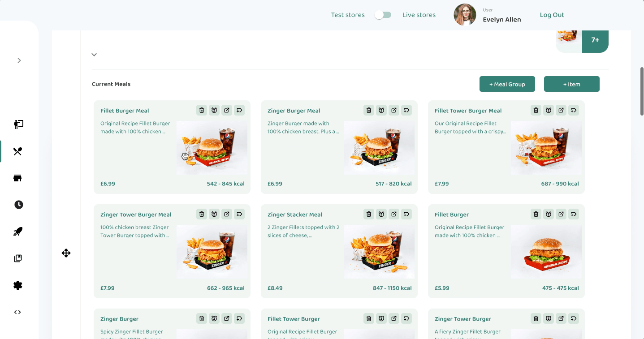Add a new item with + Item button
This screenshot has height=339, width=644.
pyautogui.click(x=571, y=84)
